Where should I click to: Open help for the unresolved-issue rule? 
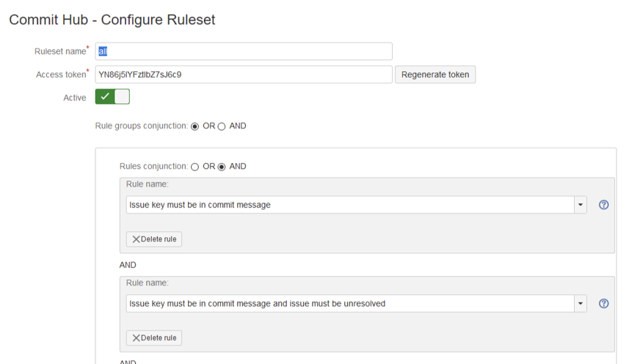[603, 304]
